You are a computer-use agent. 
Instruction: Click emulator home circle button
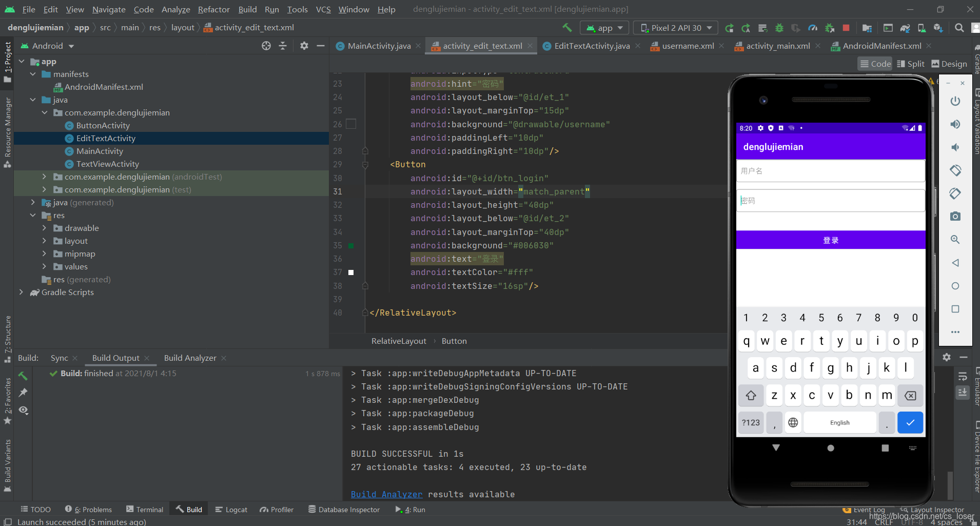click(x=955, y=286)
